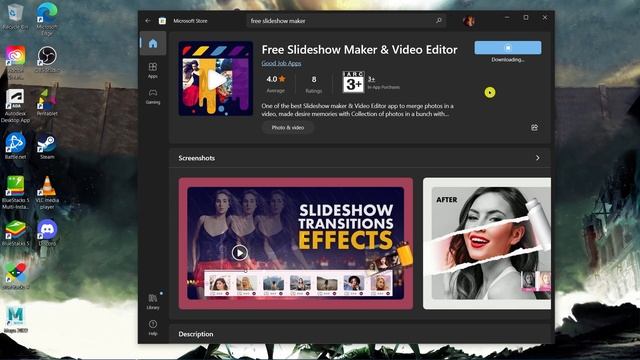
Task: Click the Screenshots section heading
Action: tap(196, 158)
